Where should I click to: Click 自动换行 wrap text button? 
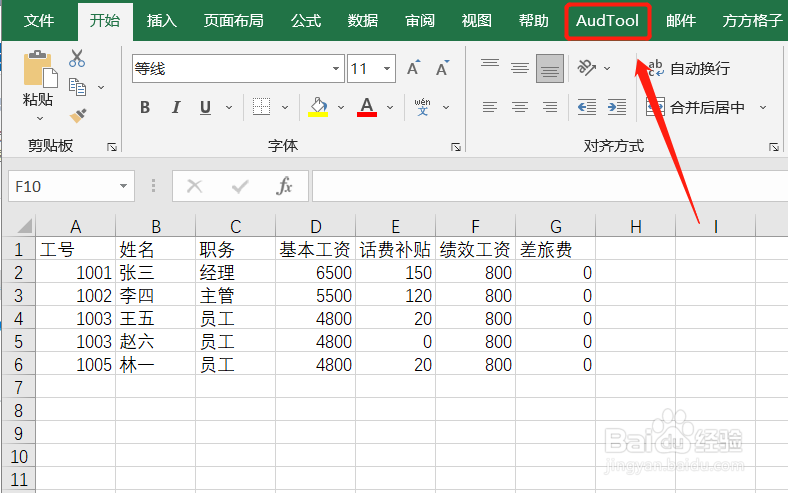[x=688, y=68]
